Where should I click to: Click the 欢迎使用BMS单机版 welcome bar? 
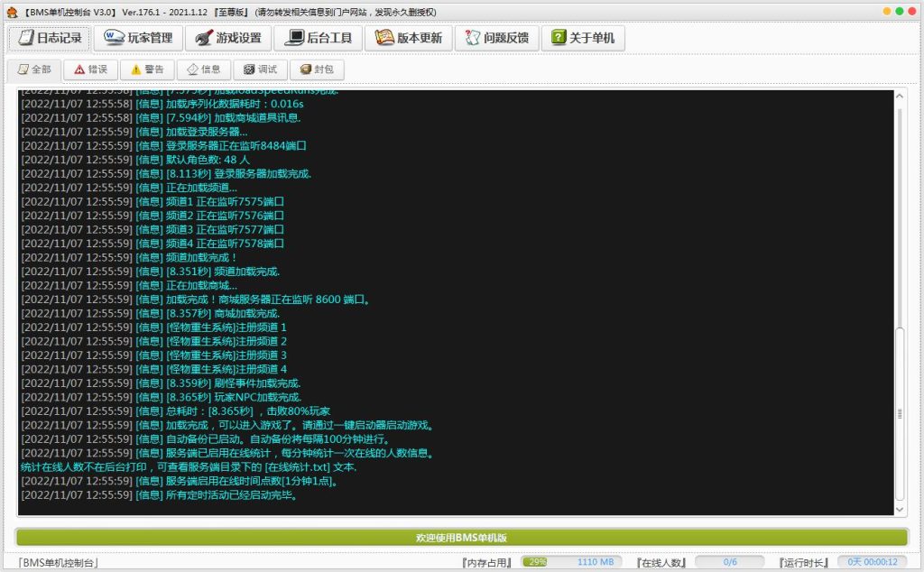pyautogui.click(x=461, y=537)
